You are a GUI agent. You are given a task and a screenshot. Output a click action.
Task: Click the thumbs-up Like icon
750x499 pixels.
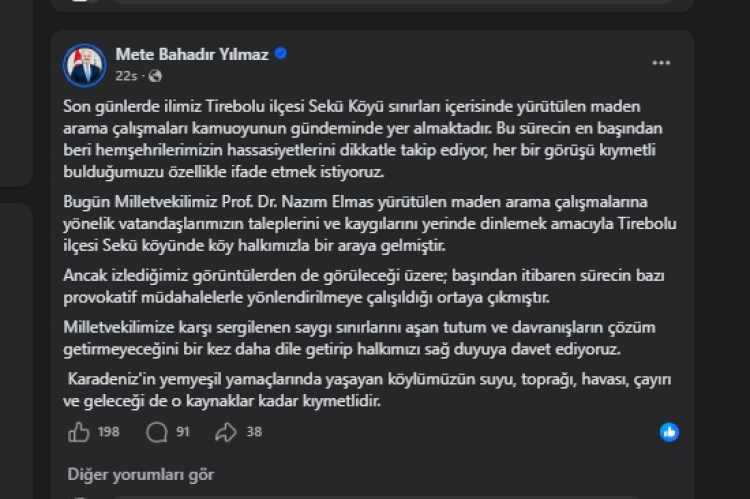[78, 432]
